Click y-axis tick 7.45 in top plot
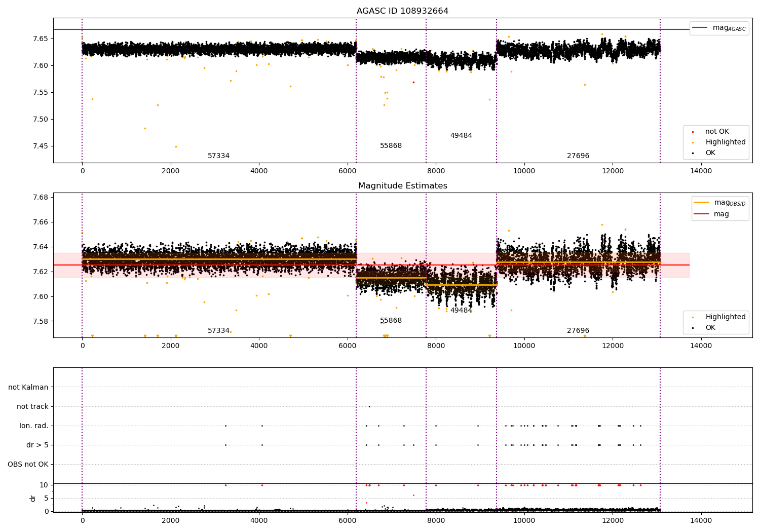Screen dimensions: 760x532 [x=40, y=146]
